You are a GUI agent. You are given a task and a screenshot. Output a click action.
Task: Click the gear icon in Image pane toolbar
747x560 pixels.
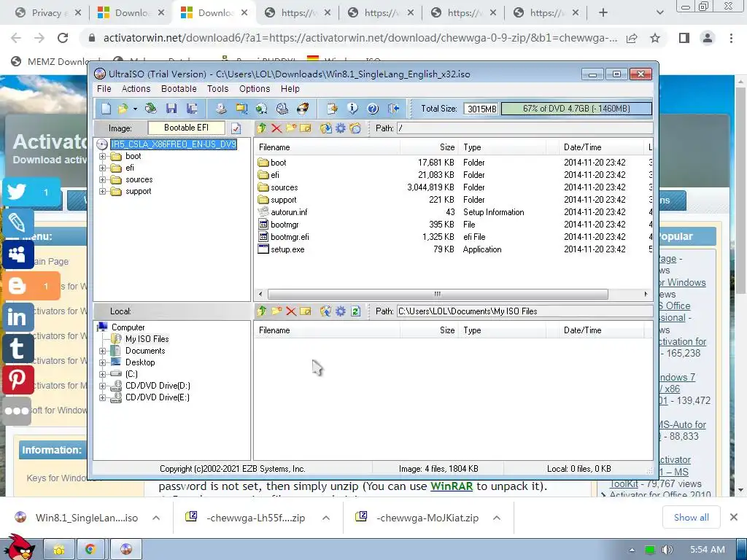(x=341, y=128)
